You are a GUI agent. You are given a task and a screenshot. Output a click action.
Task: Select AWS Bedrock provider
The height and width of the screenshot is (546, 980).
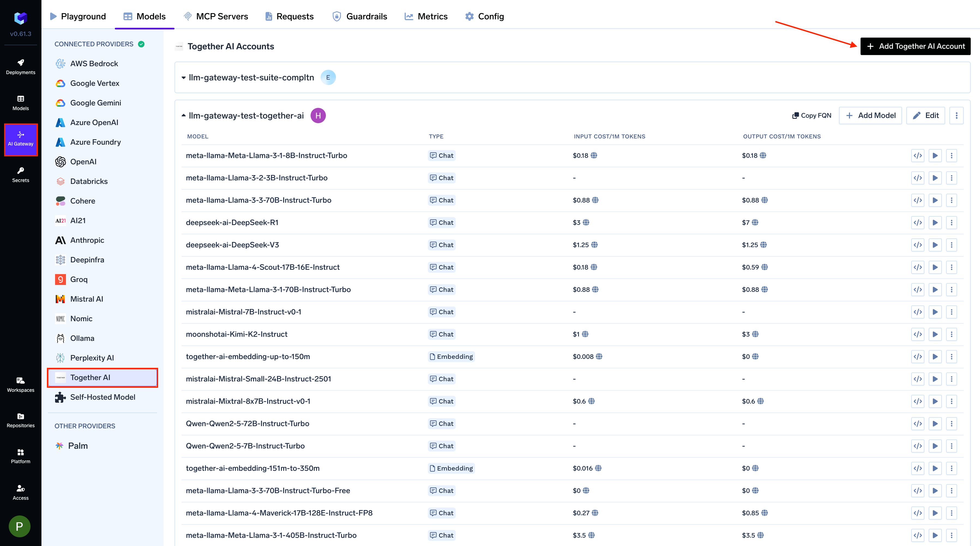103,64
